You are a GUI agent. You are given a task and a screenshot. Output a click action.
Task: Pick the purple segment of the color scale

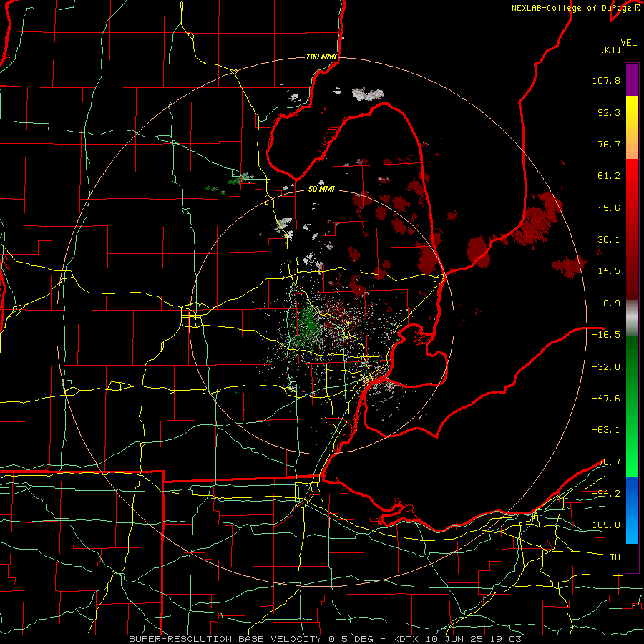click(632, 79)
